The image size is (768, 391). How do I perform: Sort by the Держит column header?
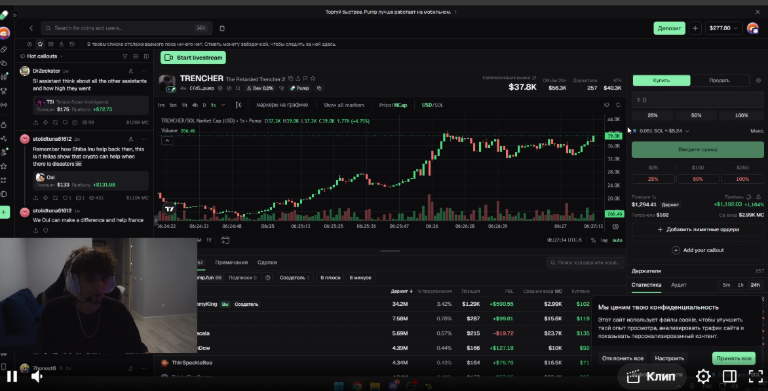pyautogui.click(x=402, y=291)
